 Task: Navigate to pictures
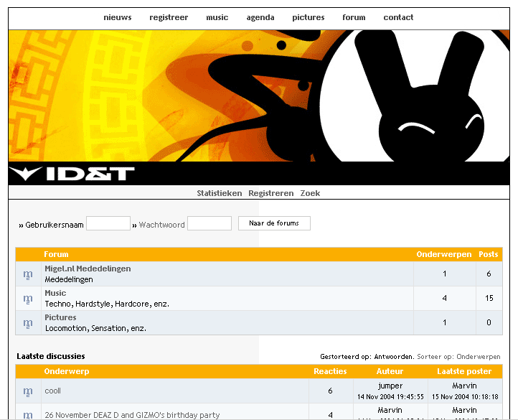tap(309, 17)
